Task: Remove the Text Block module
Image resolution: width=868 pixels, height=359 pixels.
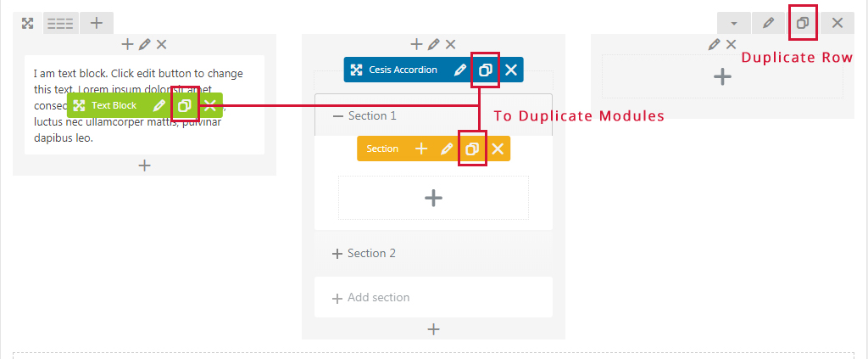Action: point(210,106)
